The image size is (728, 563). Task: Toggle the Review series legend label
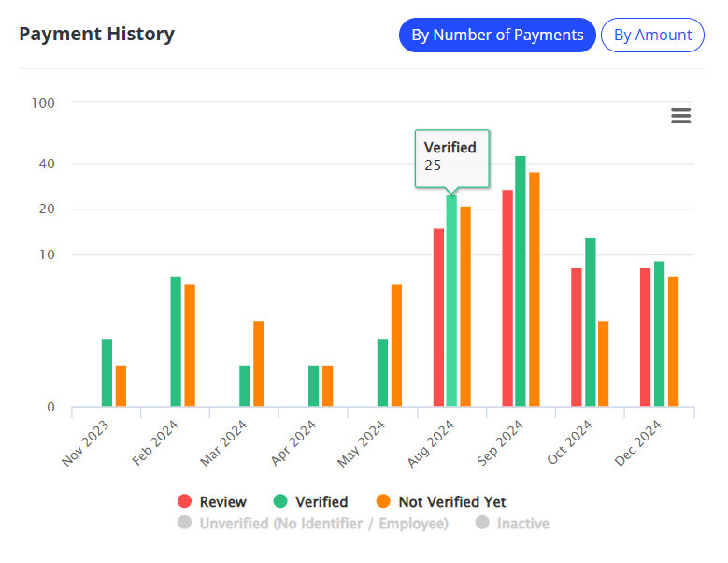click(x=222, y=502)
